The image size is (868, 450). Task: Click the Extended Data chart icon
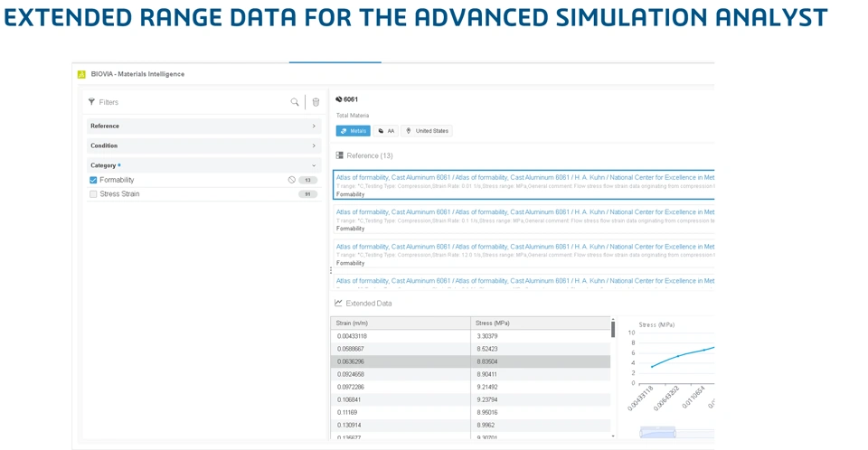338,303
